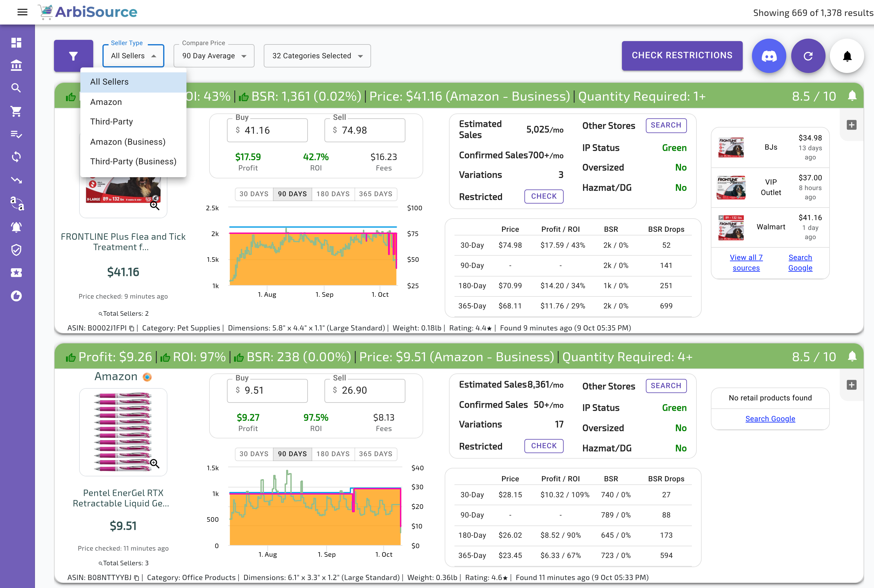Open the Compare Price 90 Day Average dropdown
Viewport: 874px width, 588px height.
point(214,56)
